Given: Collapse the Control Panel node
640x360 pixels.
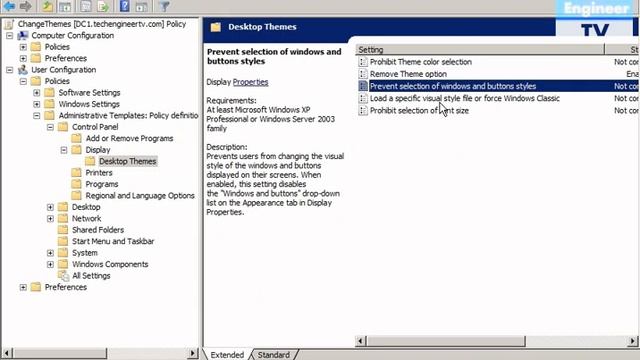Looking at the screenshot, I should click(50, 127).
